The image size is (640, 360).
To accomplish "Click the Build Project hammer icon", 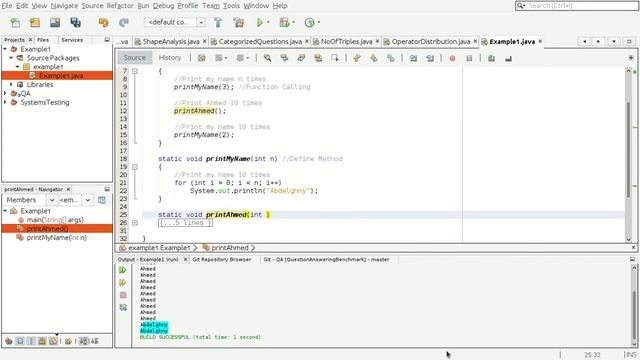I will 218,22.
